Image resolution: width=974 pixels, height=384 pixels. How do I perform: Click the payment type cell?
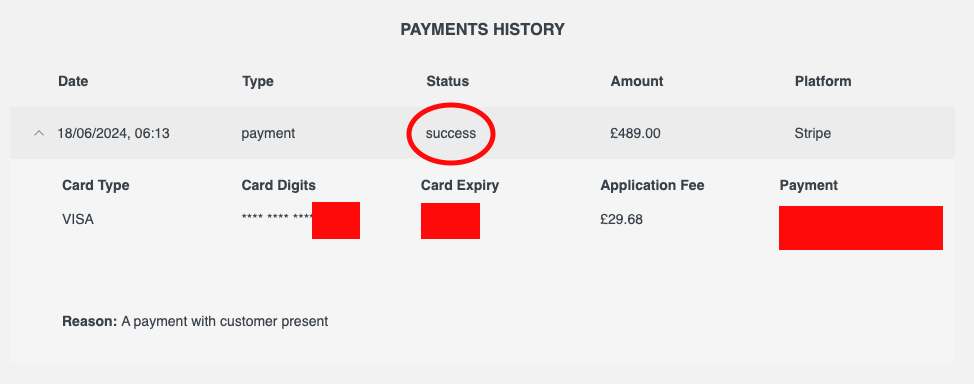tap(268, 133)
